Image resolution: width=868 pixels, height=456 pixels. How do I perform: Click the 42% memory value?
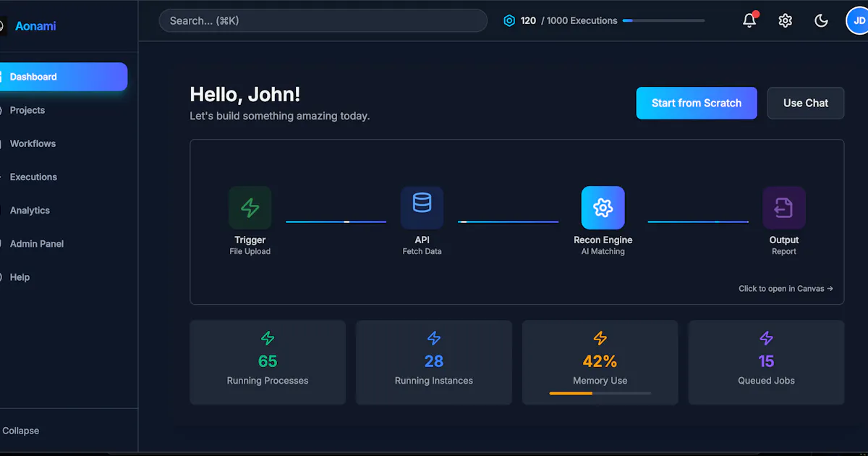tap(600, 360)
